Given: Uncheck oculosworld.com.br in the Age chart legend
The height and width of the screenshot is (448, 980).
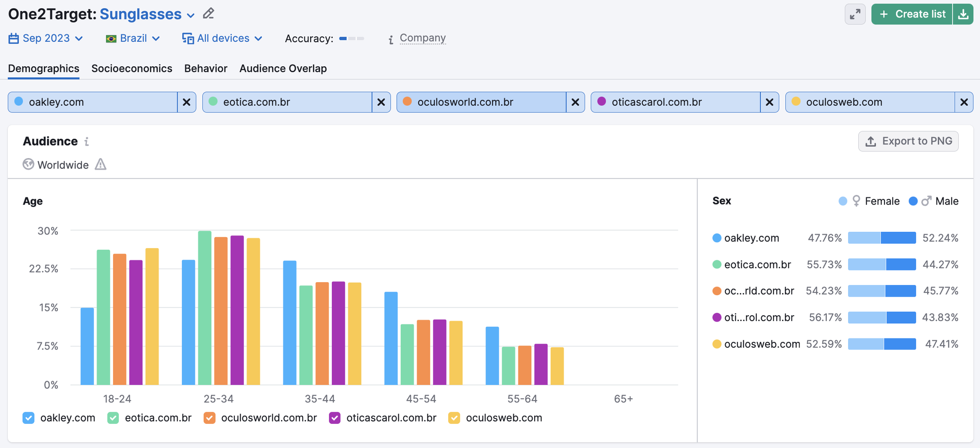Looking at the screenshot, I should [x=210, y=418].
